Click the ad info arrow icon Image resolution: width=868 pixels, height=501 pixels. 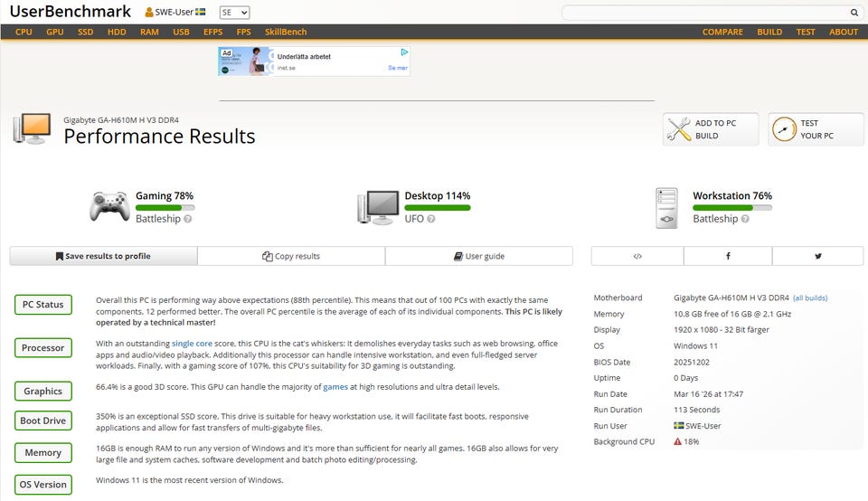click(404, 52)
